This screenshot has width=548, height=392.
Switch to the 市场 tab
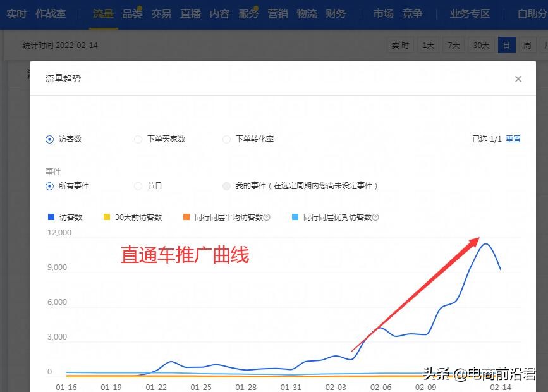coord(383,13)
